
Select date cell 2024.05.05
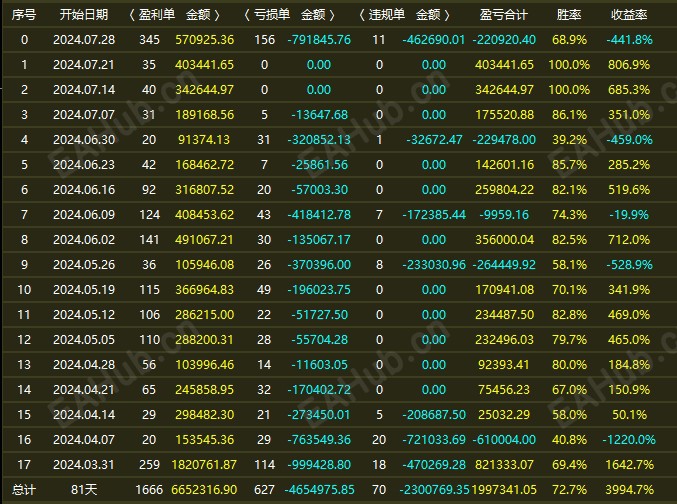[84, 340]
